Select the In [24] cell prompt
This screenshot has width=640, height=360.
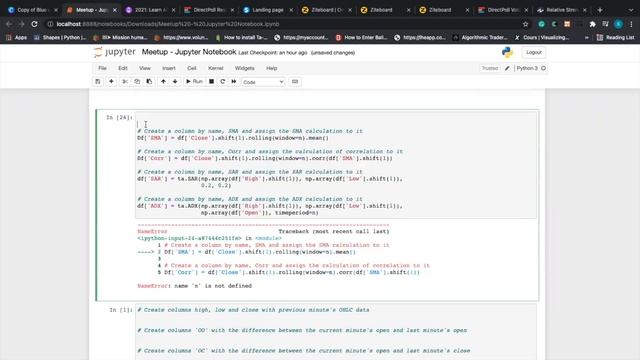coord(119,118)
